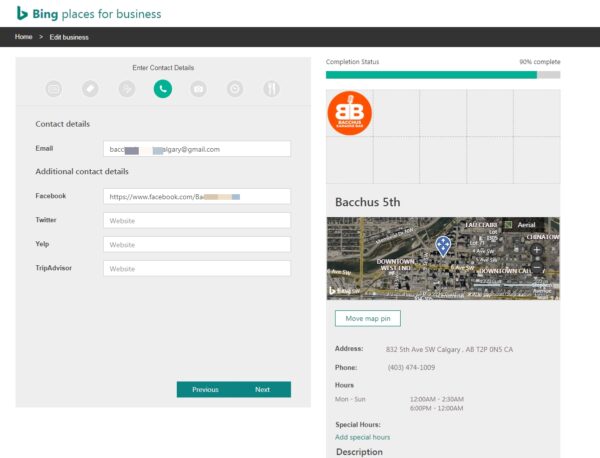Click the 6:00PM - 12:00AM hours entry
The width and height of the screenshot is (600, 458).
[437, 408]
